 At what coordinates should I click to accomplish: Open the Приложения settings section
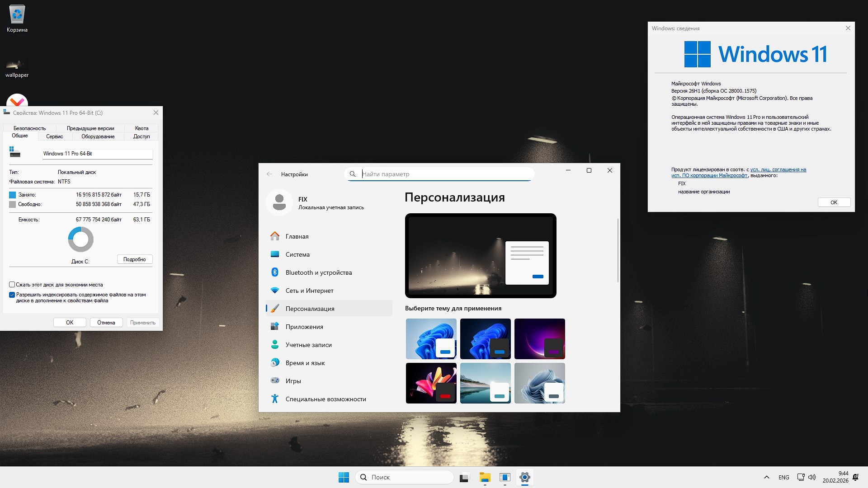tap(304, 326)
